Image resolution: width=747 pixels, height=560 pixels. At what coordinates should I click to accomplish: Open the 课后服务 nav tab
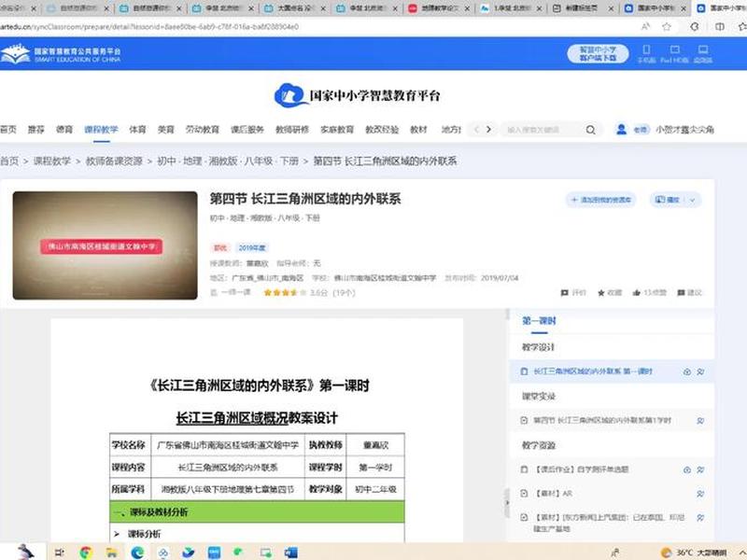[247, 130]
